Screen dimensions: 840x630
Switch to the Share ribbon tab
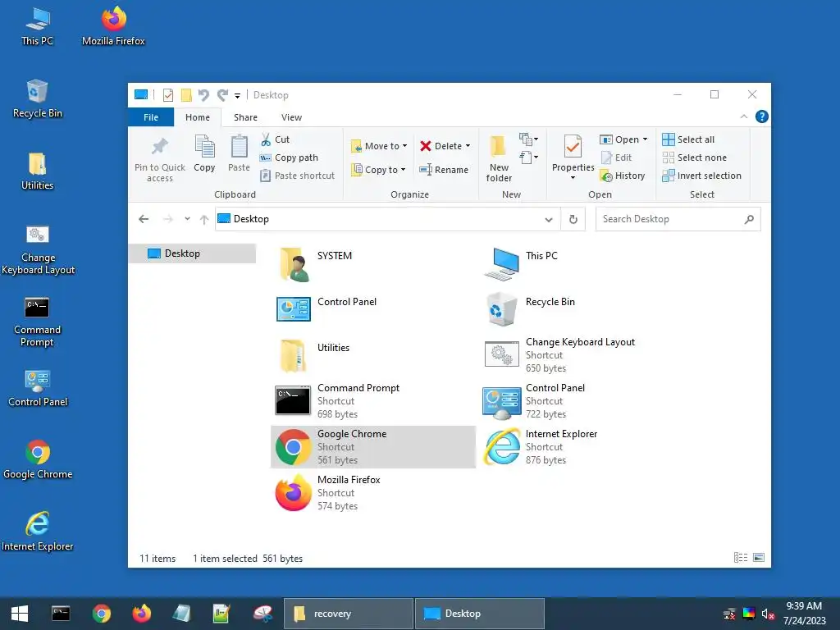click(x=245, y=117)
